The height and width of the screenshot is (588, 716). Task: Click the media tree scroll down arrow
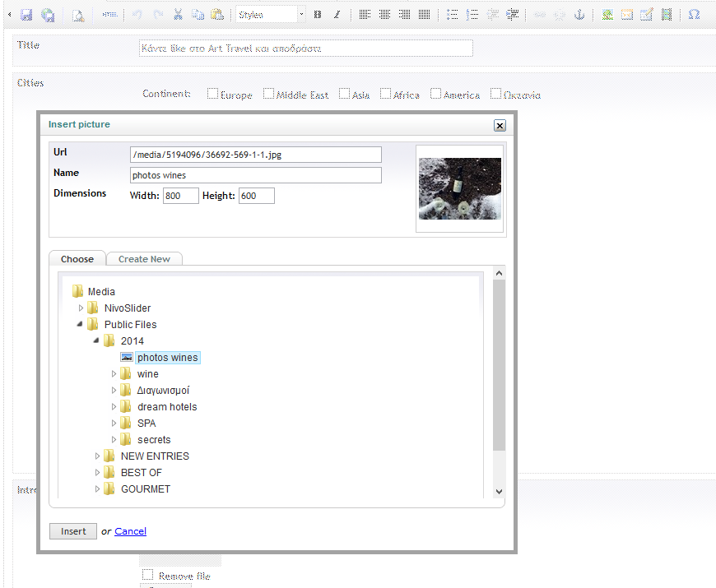click(x=499, y=491)
